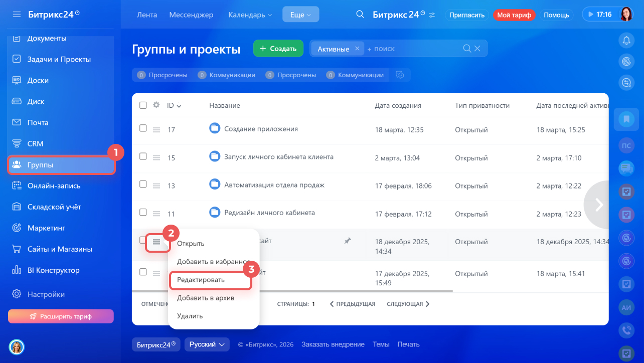Check the checkbox for Автоматизация отдела продаж

point(143,184)
